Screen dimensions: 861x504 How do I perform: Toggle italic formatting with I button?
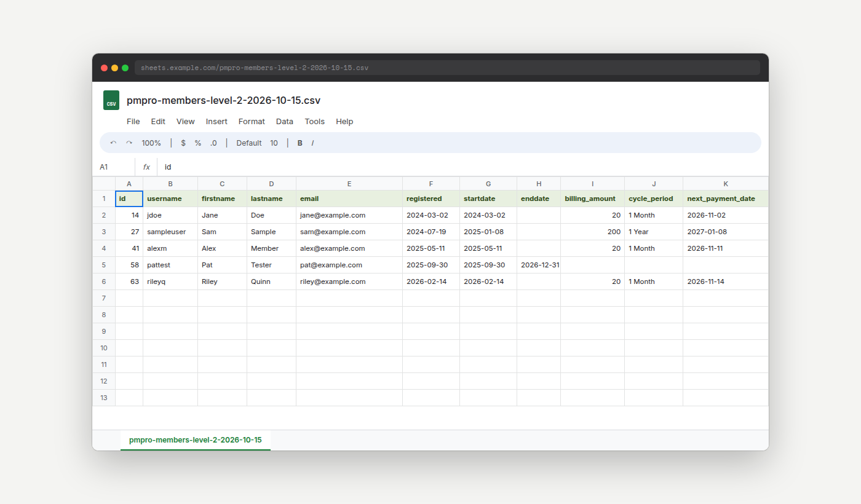click(x=312, y=143)
